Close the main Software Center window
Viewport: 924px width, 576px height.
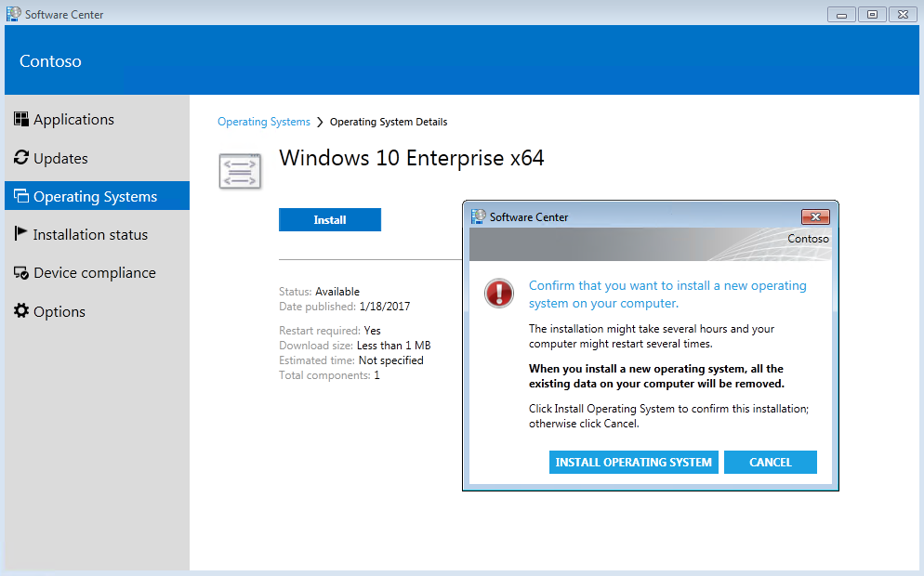[x=902, y=14]
